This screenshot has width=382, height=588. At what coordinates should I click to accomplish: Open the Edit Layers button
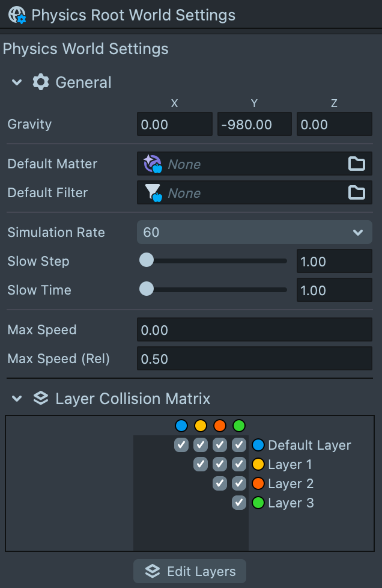tap(190, 571)
